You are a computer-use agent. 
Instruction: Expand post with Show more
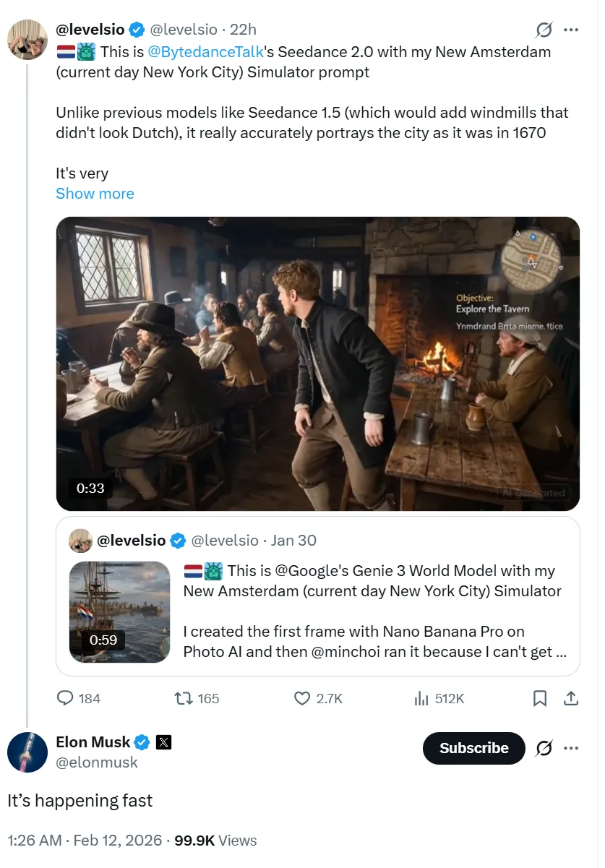[x=95, y=194]
